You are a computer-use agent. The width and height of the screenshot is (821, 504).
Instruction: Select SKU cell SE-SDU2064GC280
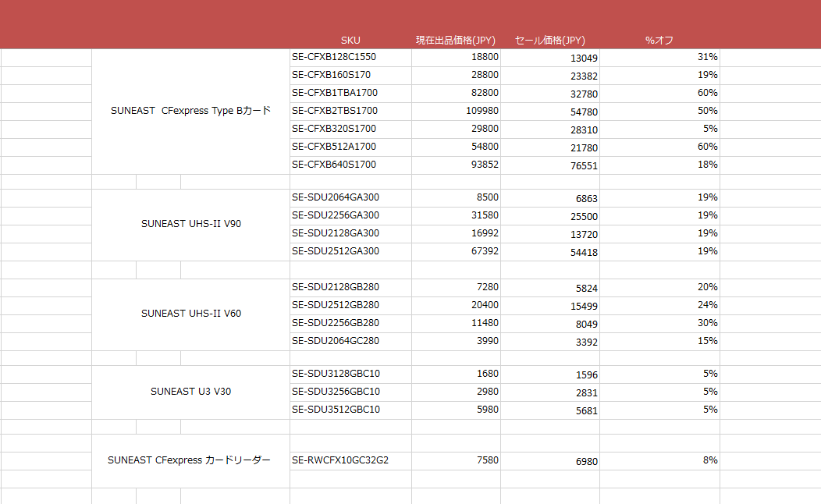[x=350, y=341]
